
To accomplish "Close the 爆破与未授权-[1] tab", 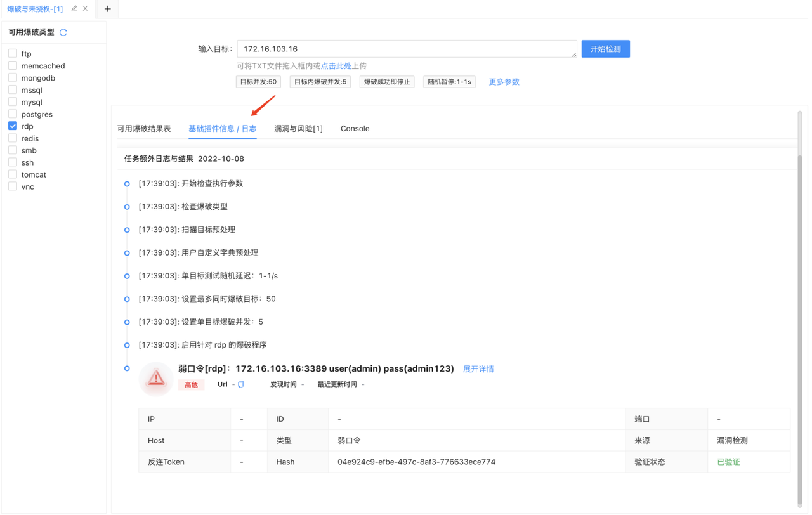I will 86,9.
